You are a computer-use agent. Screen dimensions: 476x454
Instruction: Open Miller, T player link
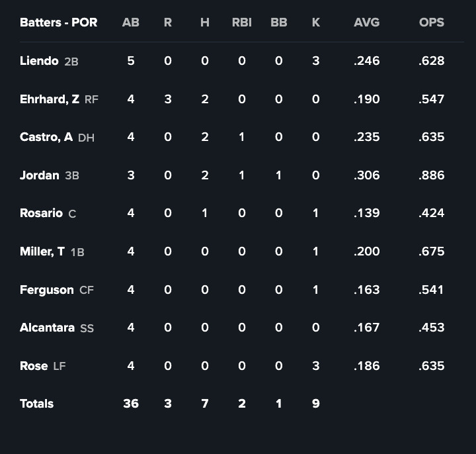tap(42, 251)
